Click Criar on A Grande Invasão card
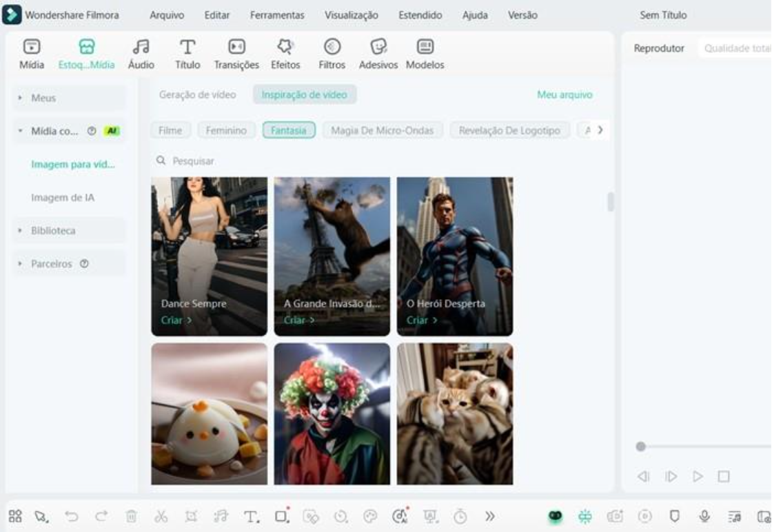772x532 pixels. pos(299,320)
